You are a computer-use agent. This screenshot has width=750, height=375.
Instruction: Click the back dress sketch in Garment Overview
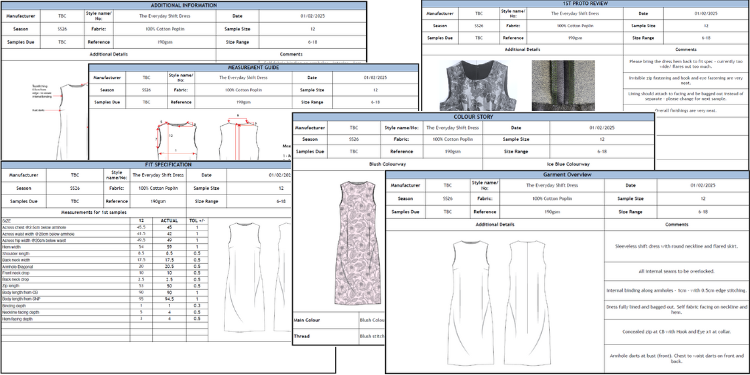(528, 302)
